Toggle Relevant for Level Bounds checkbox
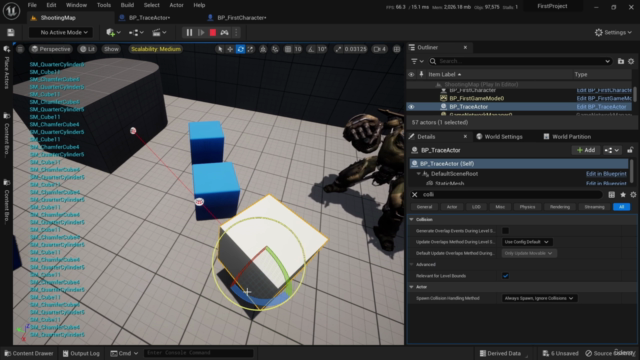Image resolution: width=640 pixels, height=360 pixels. coord(505,276)
